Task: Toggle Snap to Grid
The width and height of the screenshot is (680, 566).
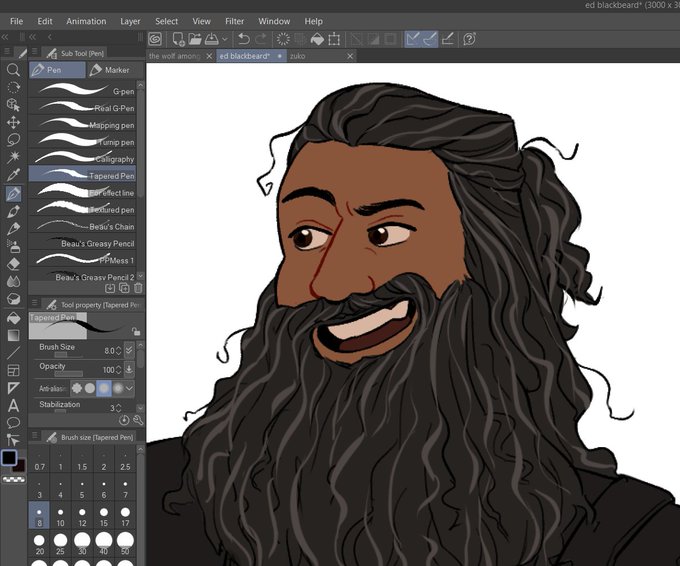Action: tap(448, 39)
